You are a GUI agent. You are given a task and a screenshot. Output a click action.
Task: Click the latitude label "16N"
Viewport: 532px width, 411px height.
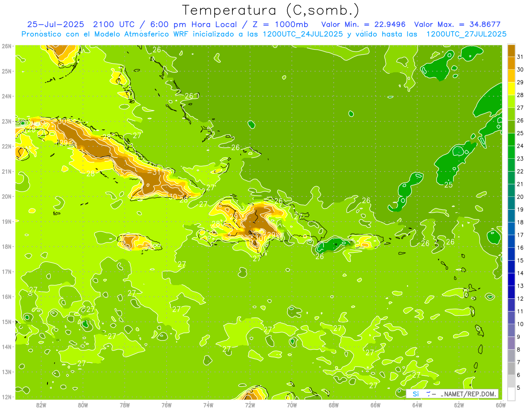6,297
